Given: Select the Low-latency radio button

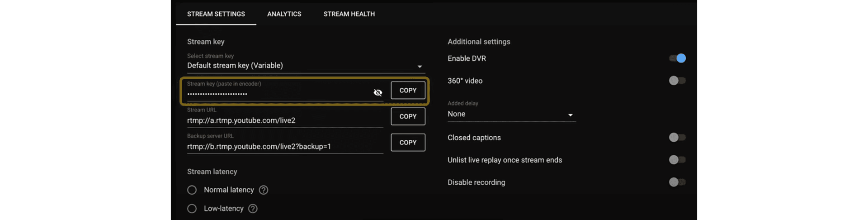Looking at the screenshot, I should (192, 209).
